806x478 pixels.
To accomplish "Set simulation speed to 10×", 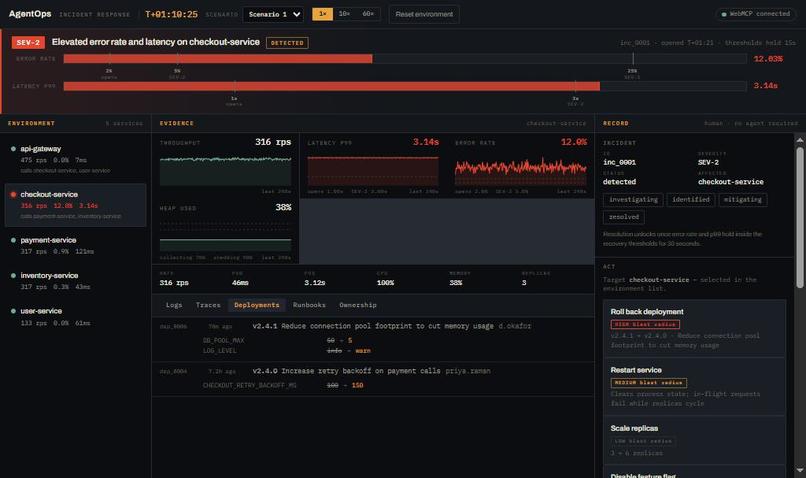I will click(x=344, y=14).
